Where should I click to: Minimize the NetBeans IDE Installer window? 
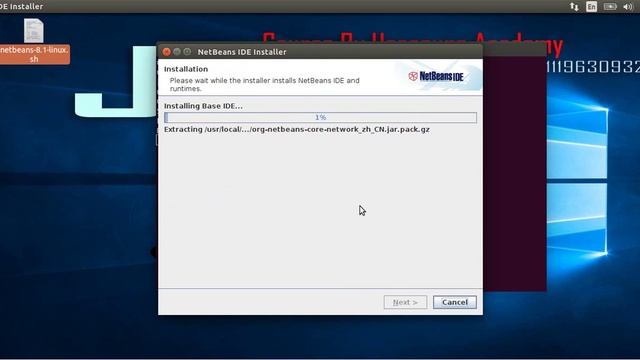pyautogui.click(x=177, y=52)
